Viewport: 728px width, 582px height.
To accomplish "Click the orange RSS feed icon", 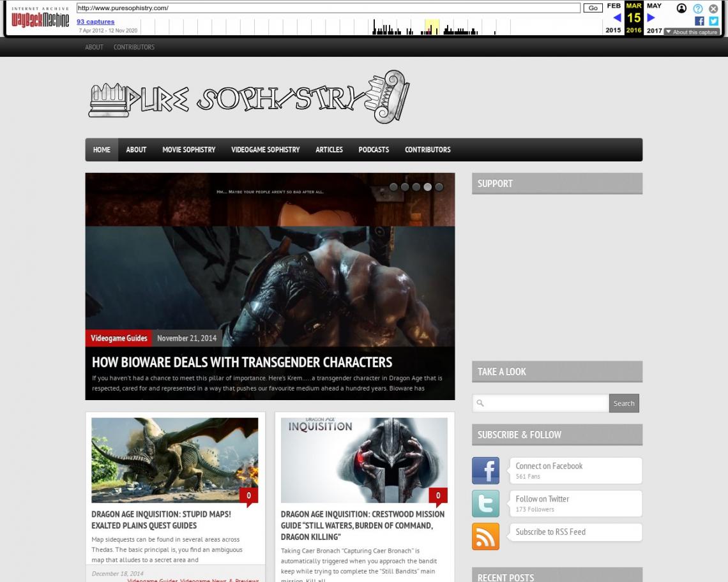I will click(485, 537).
